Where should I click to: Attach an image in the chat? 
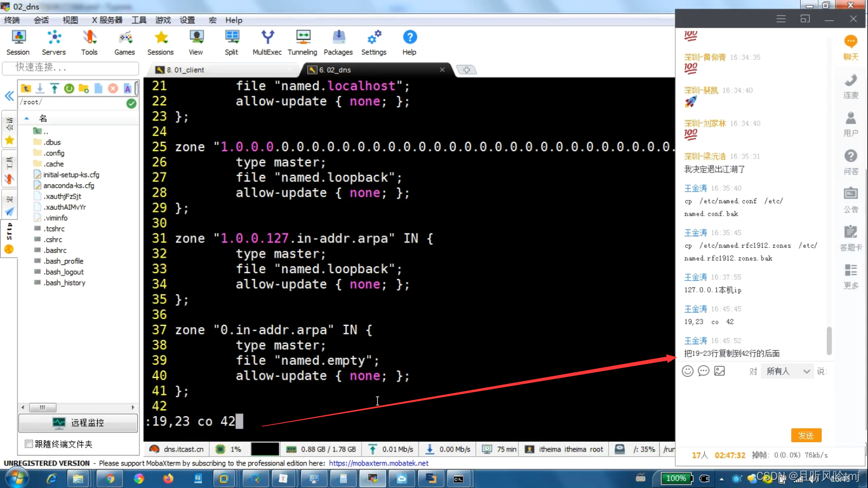[x=719, y=371]
